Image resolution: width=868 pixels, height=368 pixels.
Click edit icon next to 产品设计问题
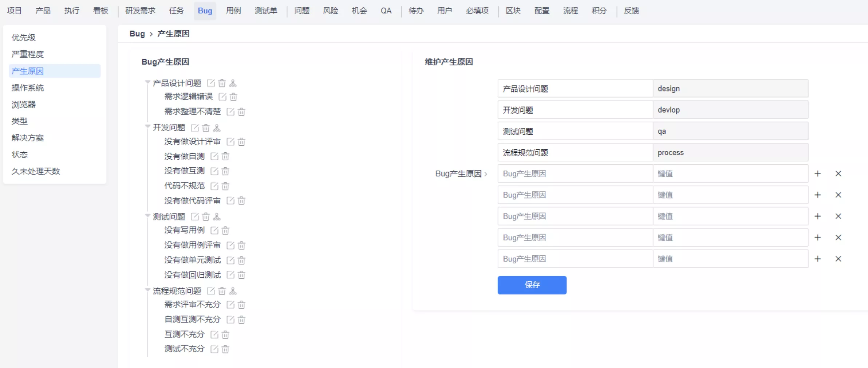[x=211, y=83]
